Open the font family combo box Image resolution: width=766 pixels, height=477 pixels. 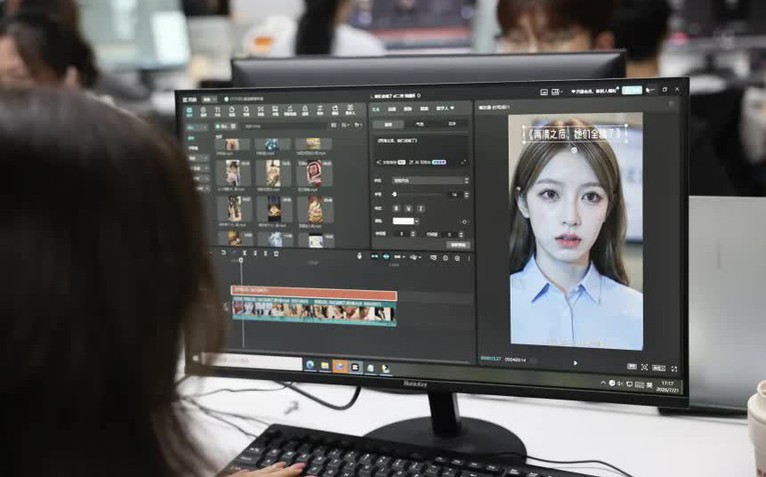pyautogui.click(x=429, y=180)
